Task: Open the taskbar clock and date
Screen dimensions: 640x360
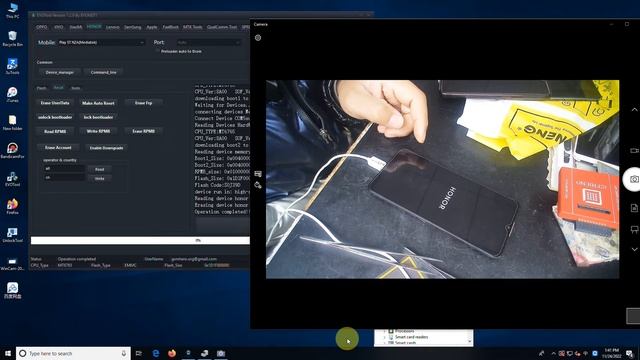Action: pos(611,353)
